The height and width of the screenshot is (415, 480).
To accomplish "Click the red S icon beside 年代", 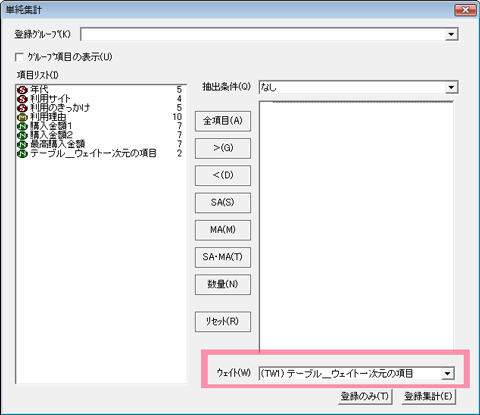I will (x=23, y=90).
